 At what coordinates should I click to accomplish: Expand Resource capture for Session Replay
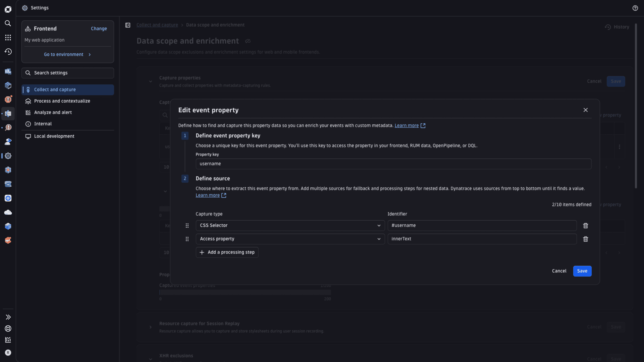click(150, 327)
